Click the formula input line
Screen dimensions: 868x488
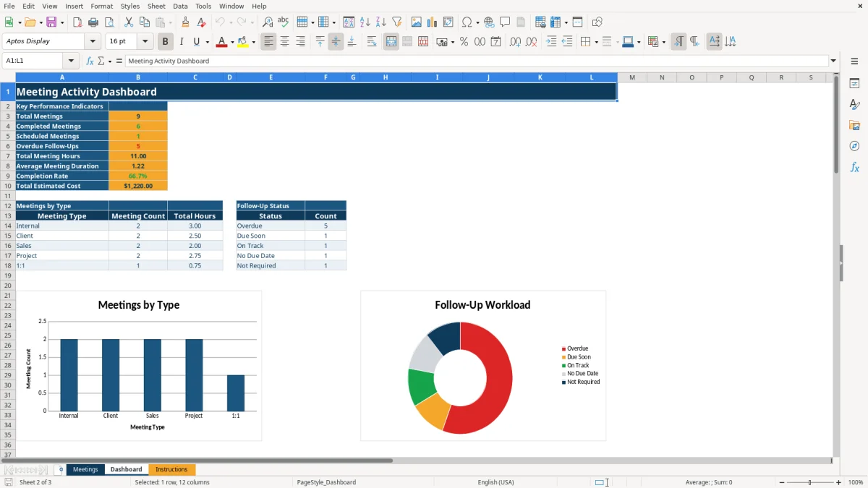[x=477, y=61]
